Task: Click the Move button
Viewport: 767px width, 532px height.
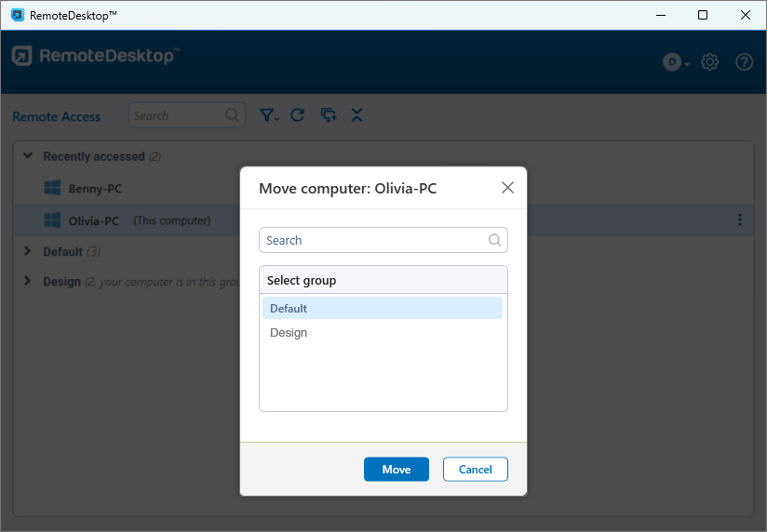Action: pyautogui.click(x=396, y=470)
